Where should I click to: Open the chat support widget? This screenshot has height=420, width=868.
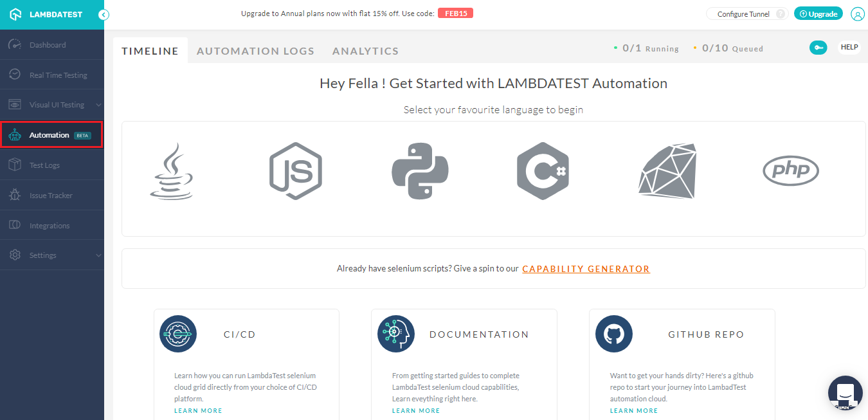(845, 393)
